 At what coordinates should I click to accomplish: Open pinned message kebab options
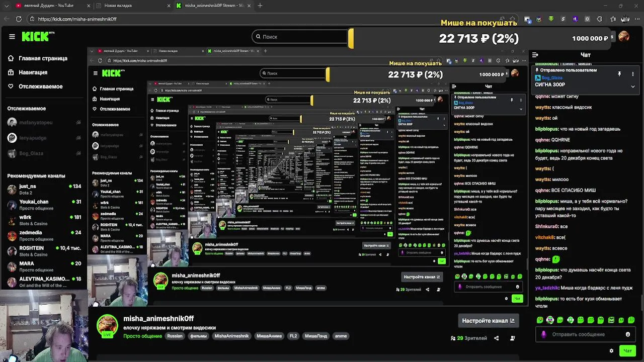[633, 74]
